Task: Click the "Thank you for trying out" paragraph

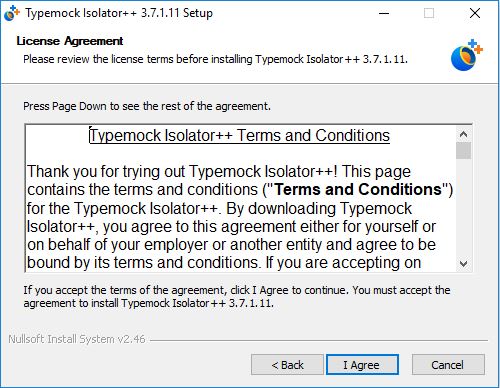Action: coord(240,217)
